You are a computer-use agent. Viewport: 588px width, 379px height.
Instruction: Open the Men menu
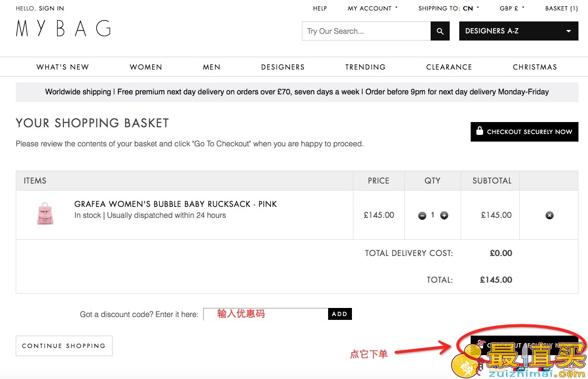click(212, 67)
